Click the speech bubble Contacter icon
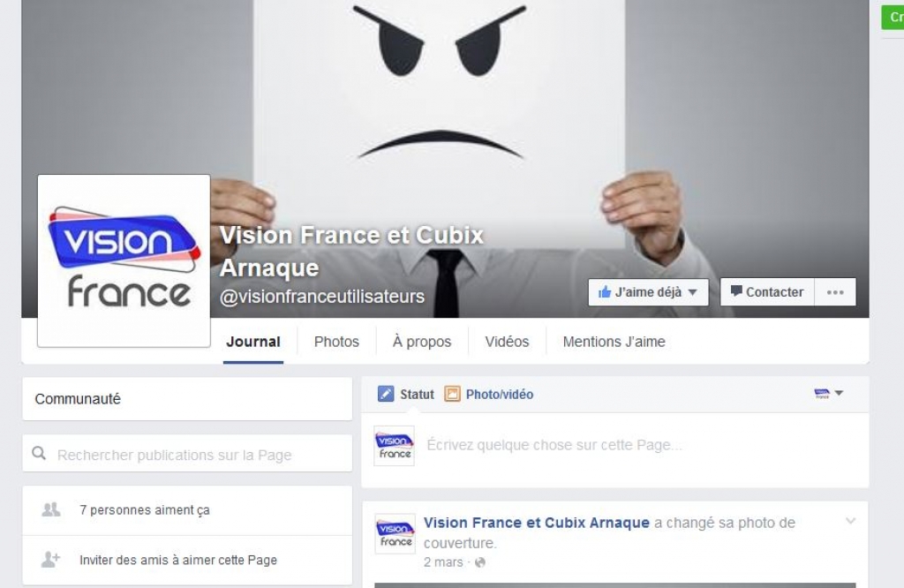Viewport: 904px width, 588px height. pyautogui.click(x=736, y=291)
